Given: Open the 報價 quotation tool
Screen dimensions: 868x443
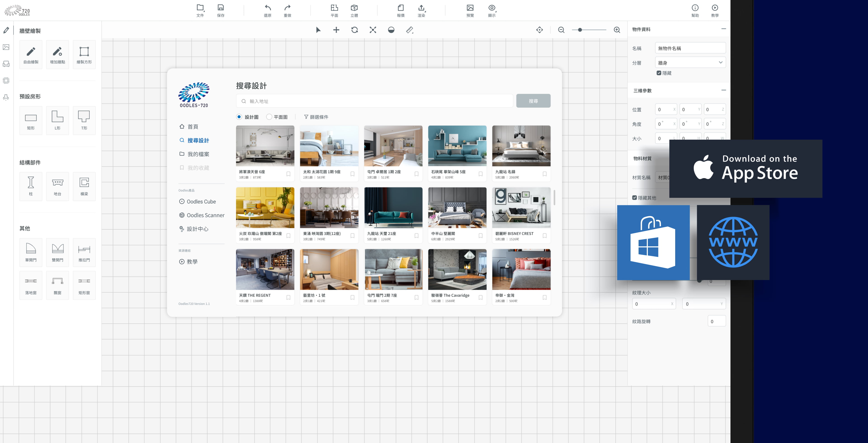Looking at the screenshot, I should coord(401,10).
